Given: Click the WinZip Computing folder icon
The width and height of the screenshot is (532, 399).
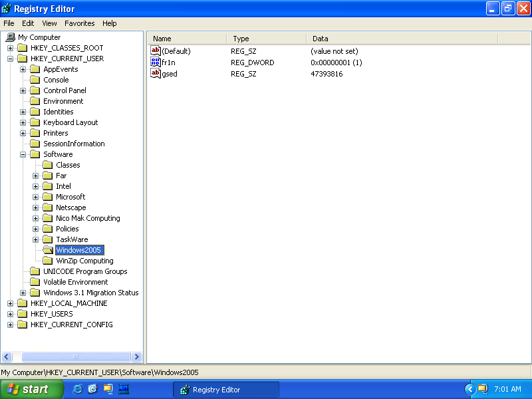Looking at the screenshot, I should (x=48, y=261).
